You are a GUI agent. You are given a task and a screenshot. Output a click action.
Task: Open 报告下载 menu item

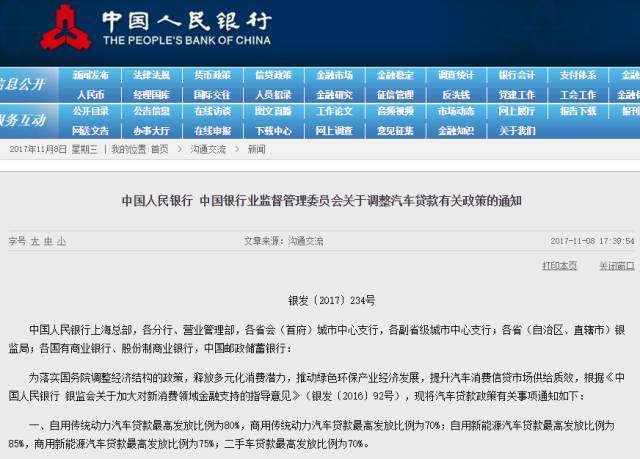pyautogui.click(x=578, y=111)
